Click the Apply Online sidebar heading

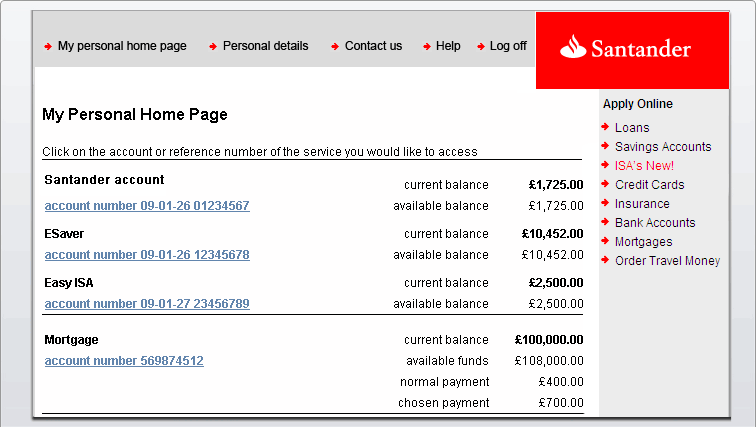coord(637,104)
